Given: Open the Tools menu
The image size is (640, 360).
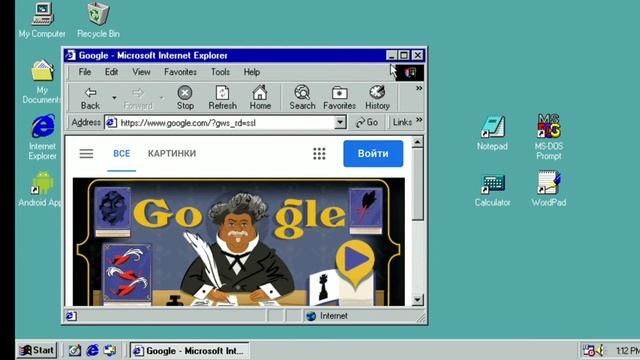Looking at the screenshot, I should point(220,72).
